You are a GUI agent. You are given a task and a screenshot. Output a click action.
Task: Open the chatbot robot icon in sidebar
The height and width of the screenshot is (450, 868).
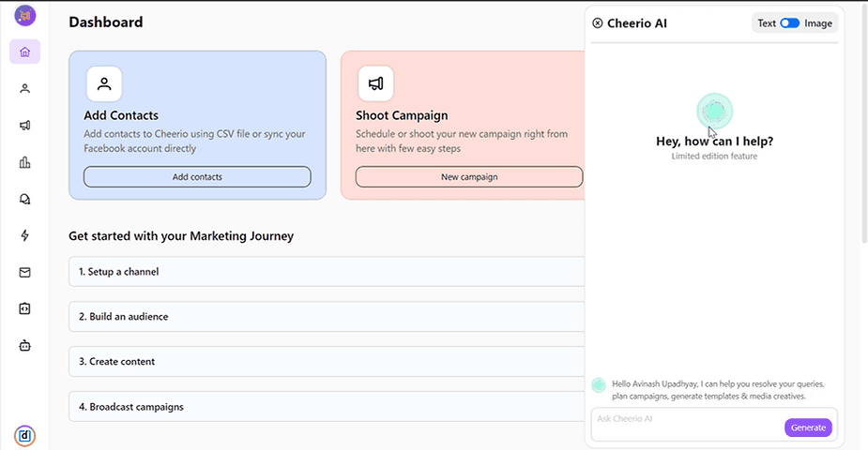24,345
